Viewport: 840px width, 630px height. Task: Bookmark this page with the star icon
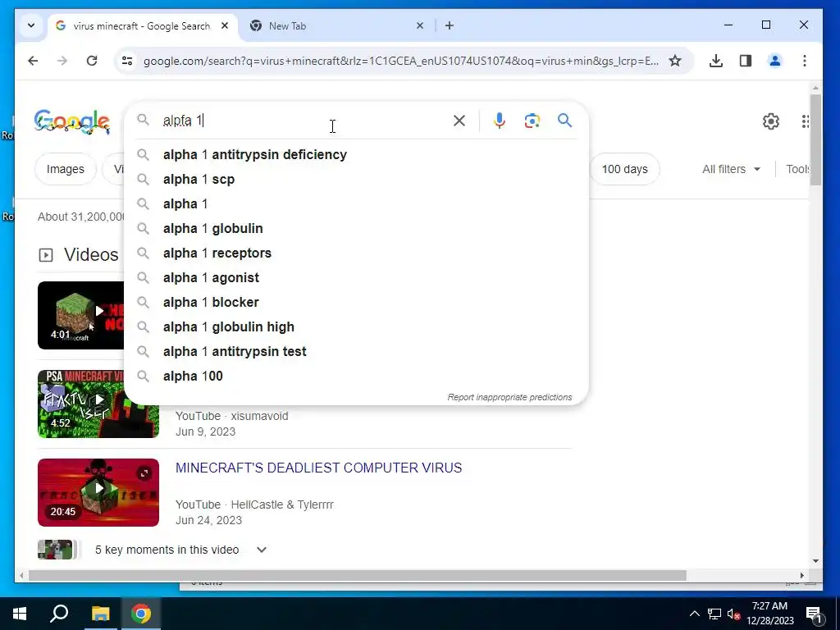[x=675, y=61]
